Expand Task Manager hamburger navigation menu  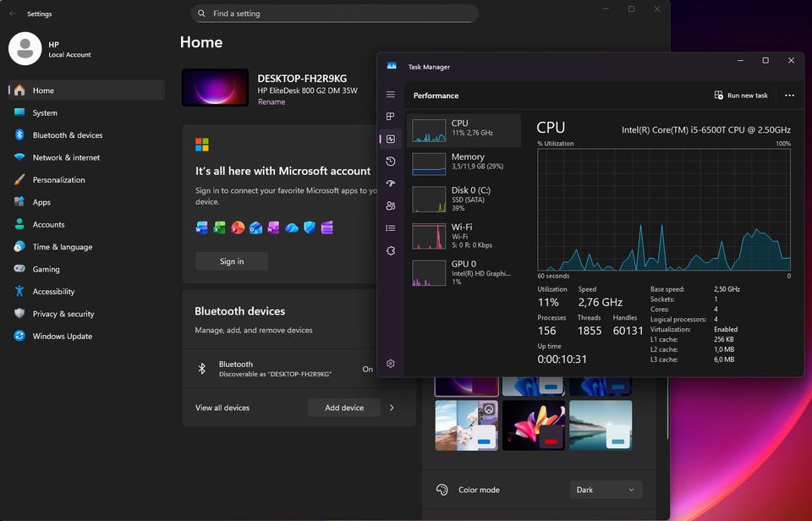391,95
